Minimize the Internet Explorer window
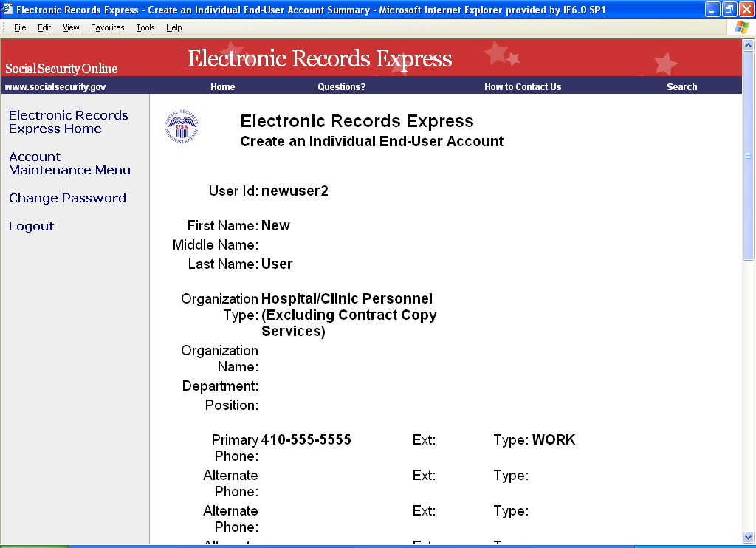 tap(712, 9)
